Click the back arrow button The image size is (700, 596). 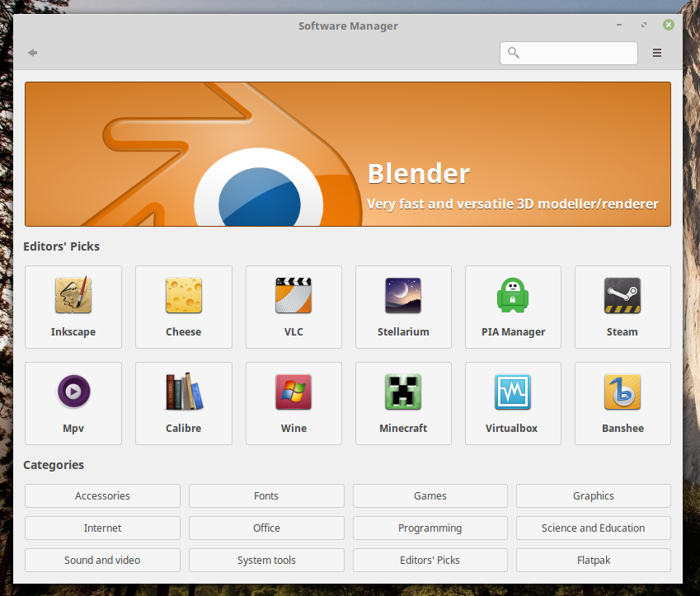(33, 53)
